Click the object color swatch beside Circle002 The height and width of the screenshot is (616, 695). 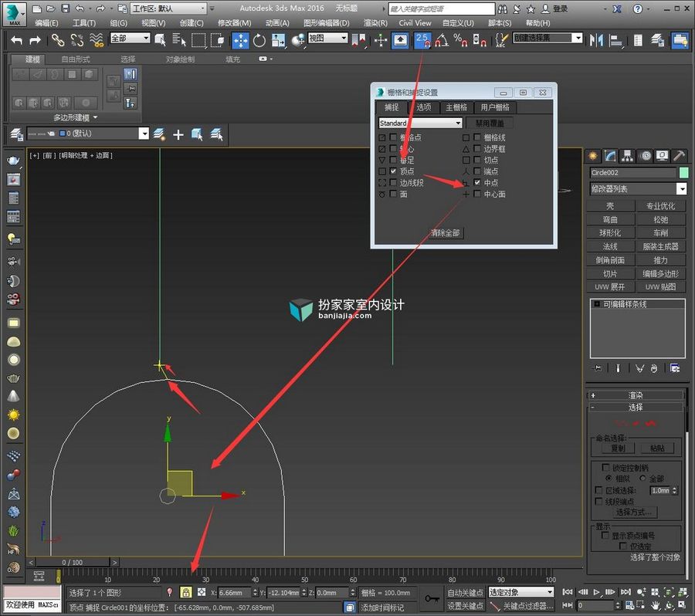pos(684,172)
